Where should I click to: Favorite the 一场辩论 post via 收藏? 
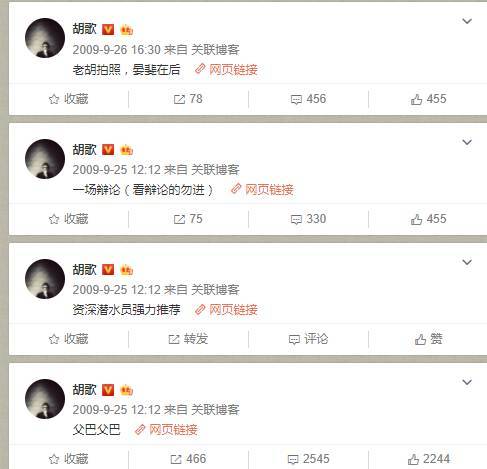(68, 219)
